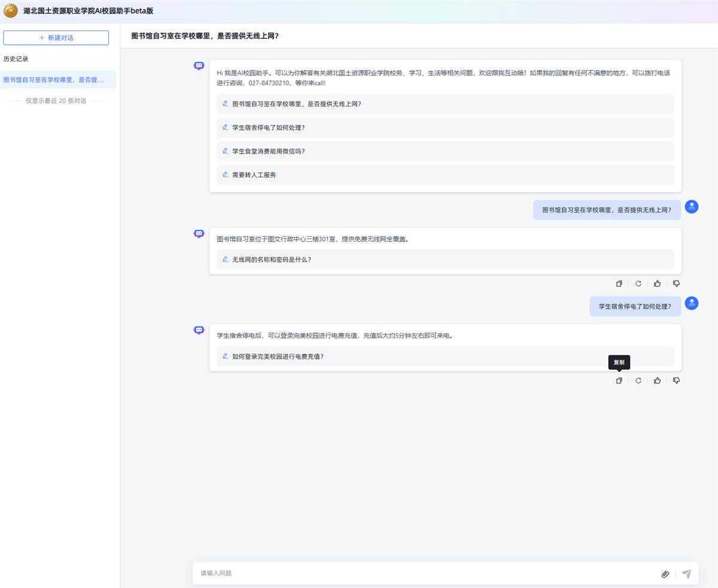Viewport: 718px width, 588px height.
Task: Click pencil icon beside 无线网的名称和密码是什么？
Action: [226, 260]
